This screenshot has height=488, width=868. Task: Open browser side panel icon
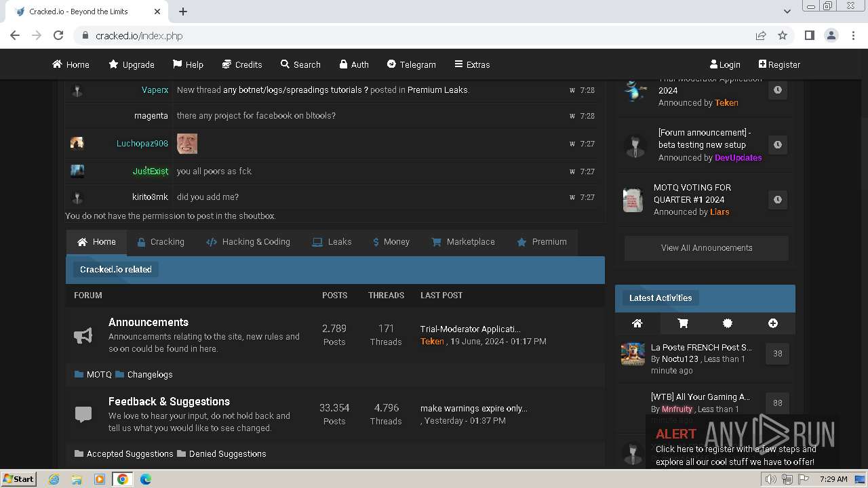[810, 35]
